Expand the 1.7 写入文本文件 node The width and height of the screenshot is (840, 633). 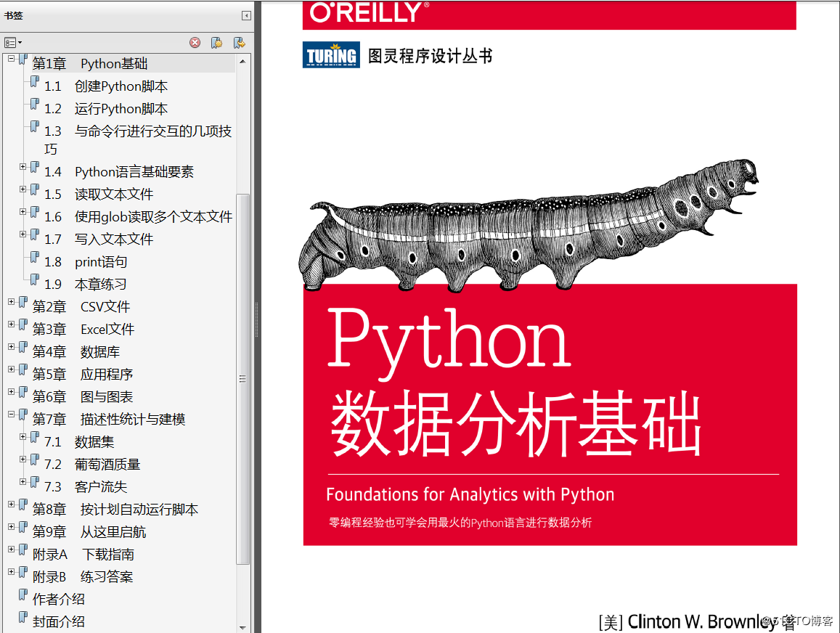pyautogui.click(x=23, y=234)
